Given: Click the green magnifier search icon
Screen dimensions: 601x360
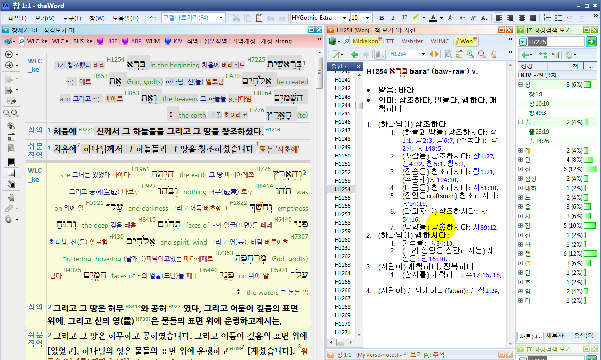Looking at the screenshot, I should pos(471,54).
